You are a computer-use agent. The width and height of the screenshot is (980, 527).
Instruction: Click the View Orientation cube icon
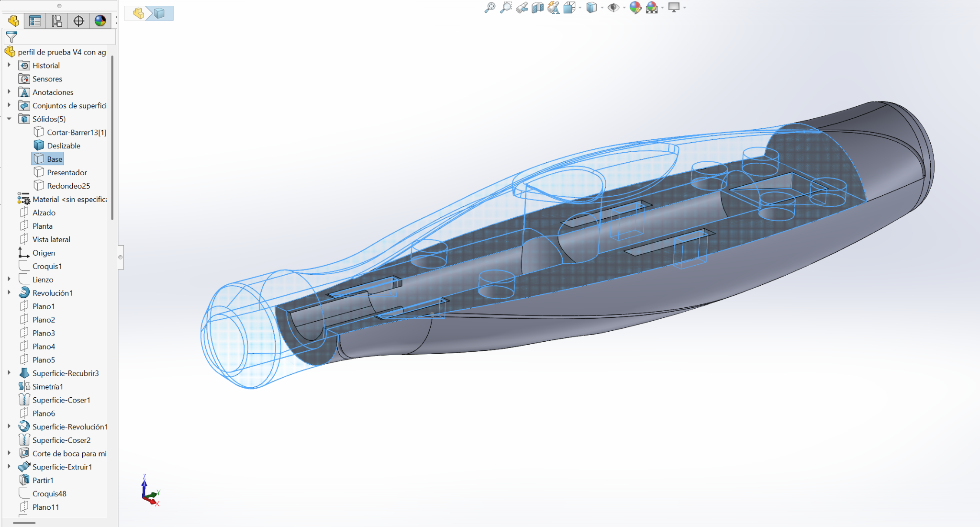(x=569, y=8)
